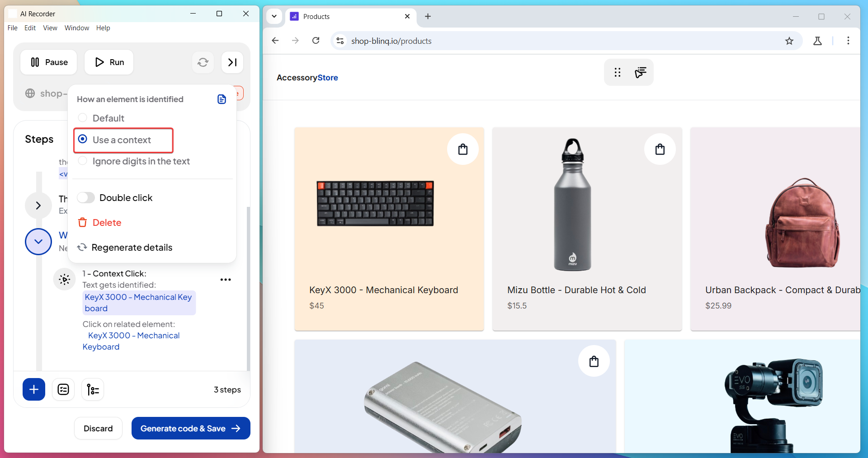Add Mizu Bottle to shopping bag
Image resolution: width=868 pixels, height=458 pixels.
pyautogui.click(x=660, y=150)
